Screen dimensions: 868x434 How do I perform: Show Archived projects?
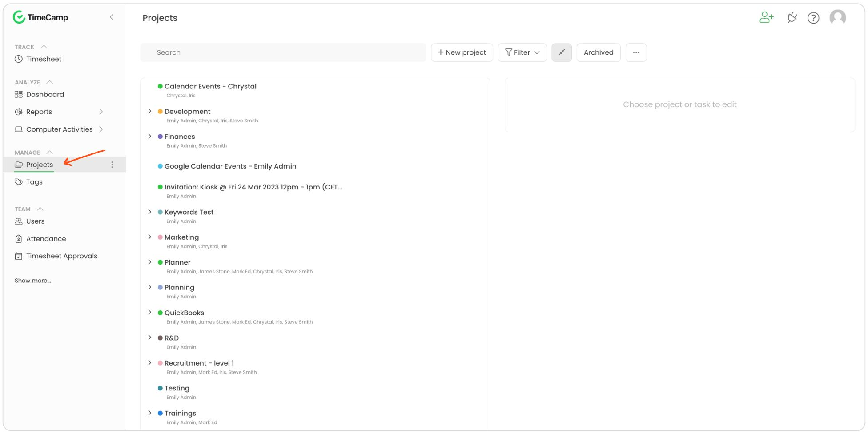point(599,52)
